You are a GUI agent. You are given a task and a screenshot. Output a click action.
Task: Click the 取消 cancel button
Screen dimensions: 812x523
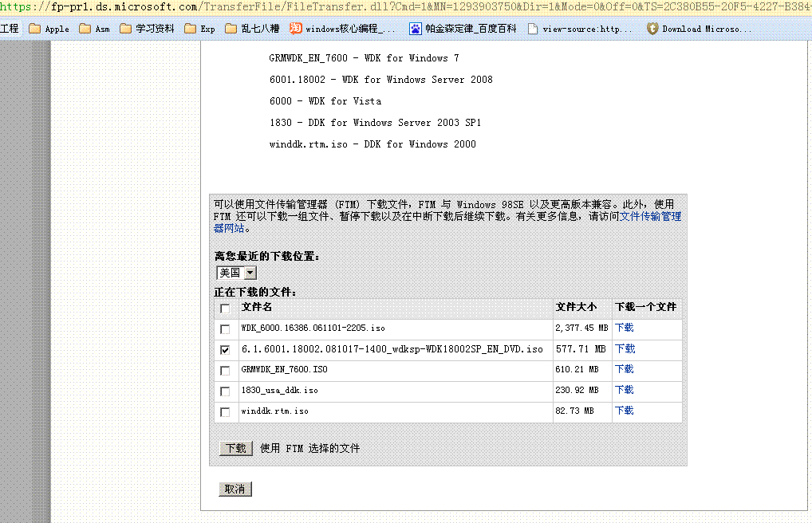point(235,489)
